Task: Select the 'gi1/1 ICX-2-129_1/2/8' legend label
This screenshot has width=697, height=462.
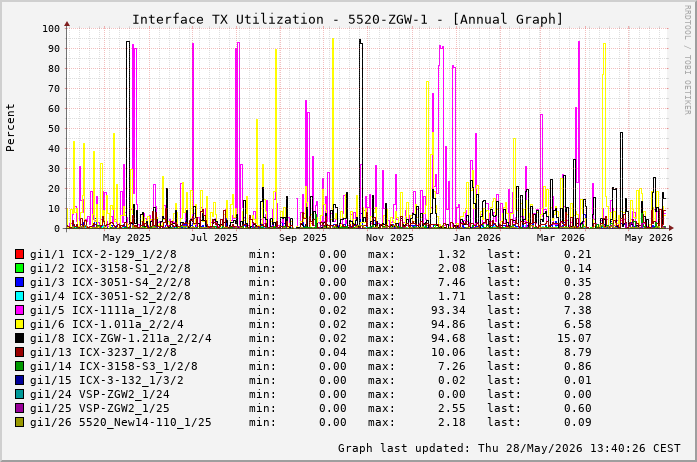Action: pyautogui.click(x=103, y=254)
